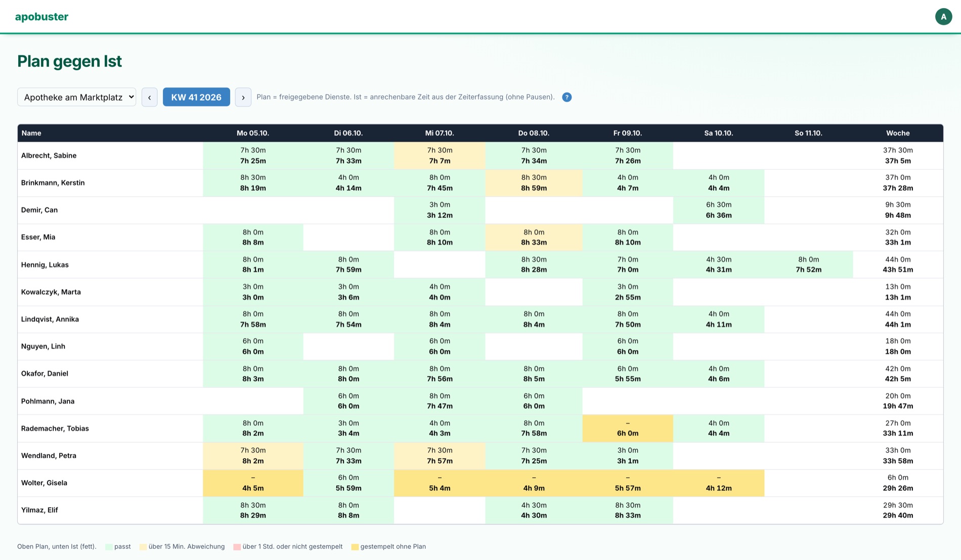Click the 'über 15 Min. Abweichung' legend swatch
961x560 pixels.
point(143,547)
